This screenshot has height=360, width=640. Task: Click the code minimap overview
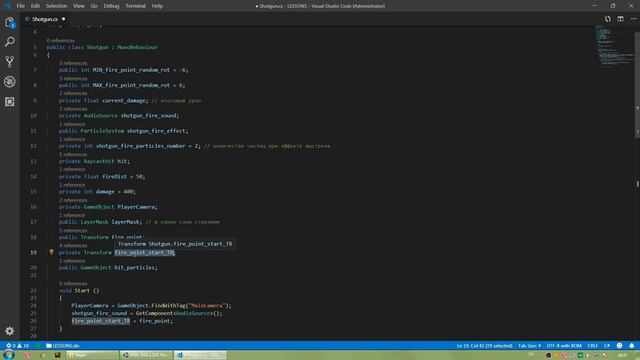(614, 46)
